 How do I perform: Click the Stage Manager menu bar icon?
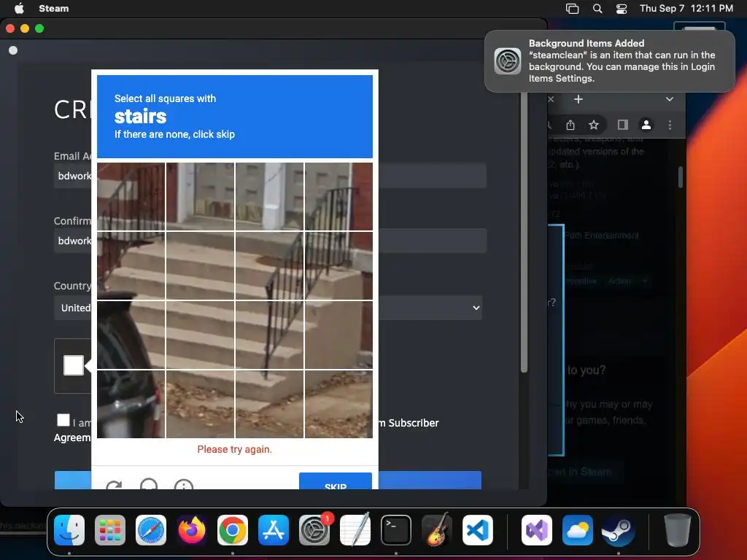[x=572, y=9]
